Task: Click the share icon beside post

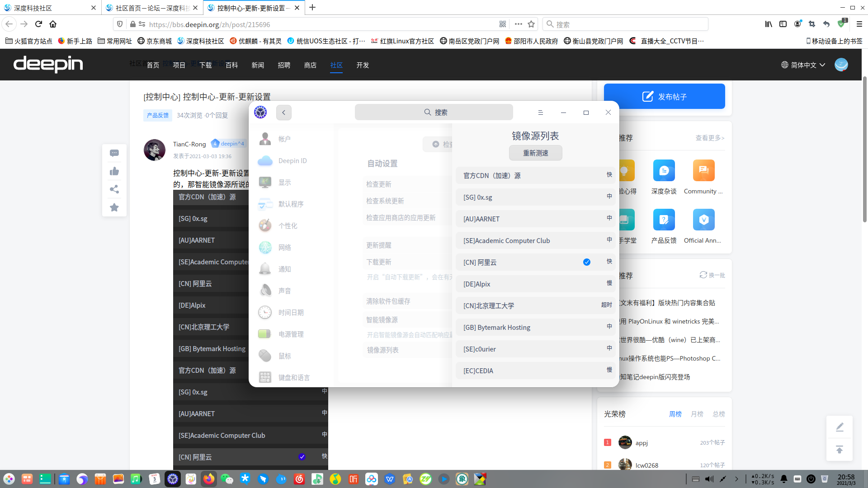Action: tap(114, 189)
